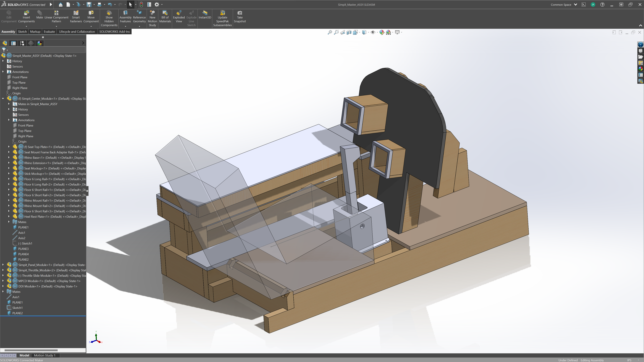The image size is (644, 362).
Task: Expand Simpit_Panel_Module tree node
Action: [x=3, y=265]
